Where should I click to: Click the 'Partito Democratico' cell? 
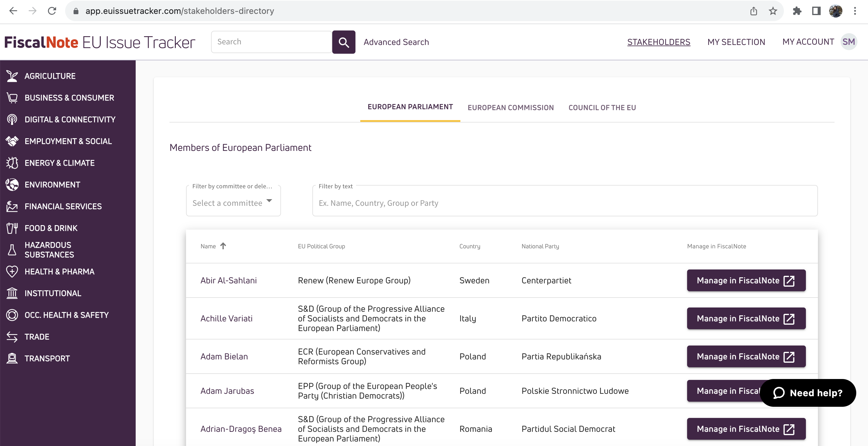point(559,318)
